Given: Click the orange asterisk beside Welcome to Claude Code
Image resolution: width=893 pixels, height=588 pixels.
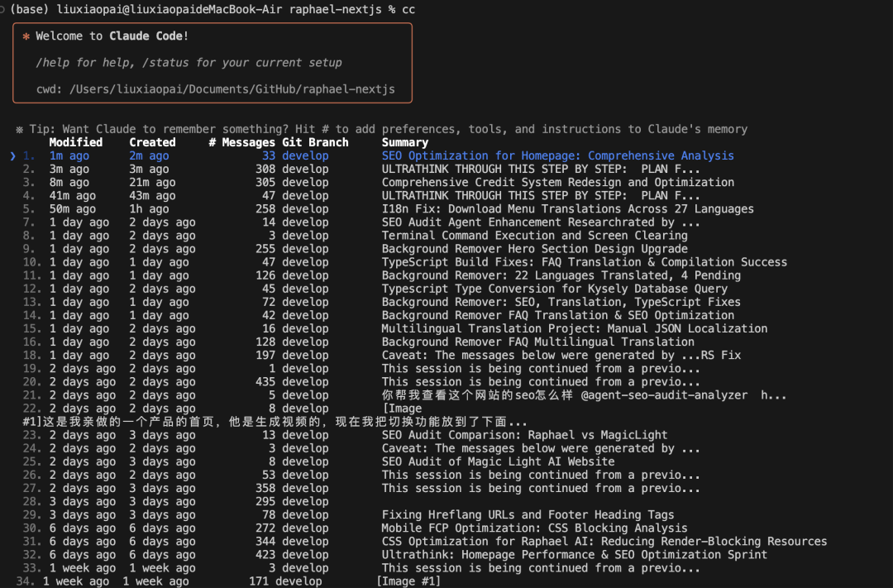Looking at the screenshot, I should tap(26, 36).
